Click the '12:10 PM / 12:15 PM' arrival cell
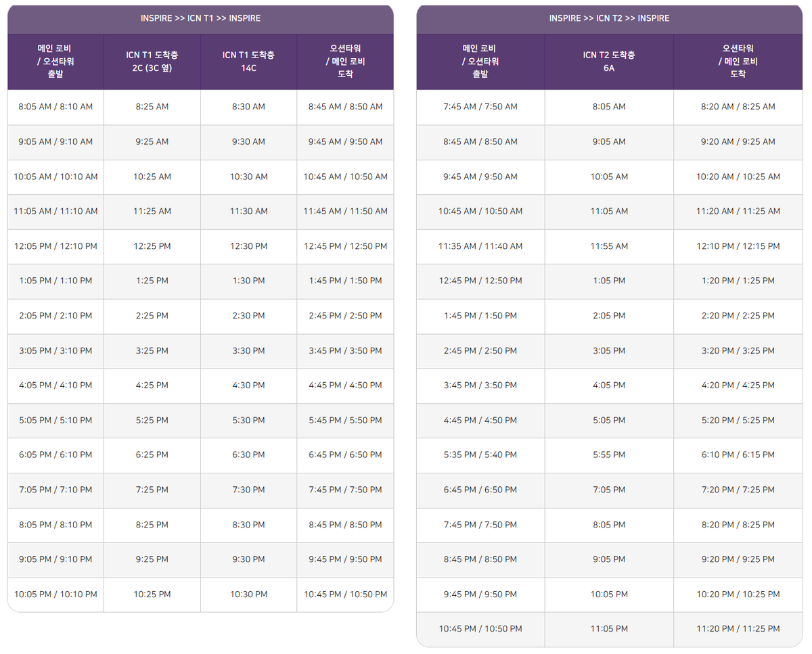Viewport: 812px width, 654px height. [x=738, y=246]
